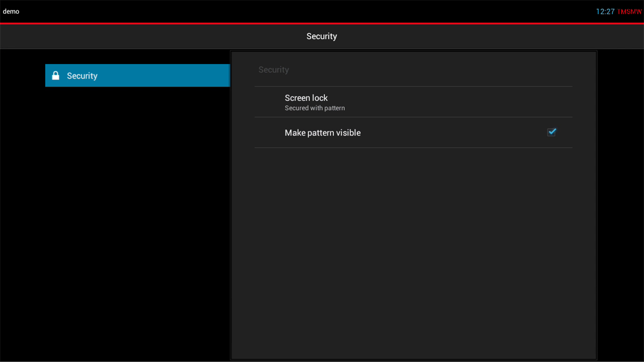This screenshot has height=362, width=644.
Task: Click the red divider bar below demo
Action: click(x=322, y=21)
